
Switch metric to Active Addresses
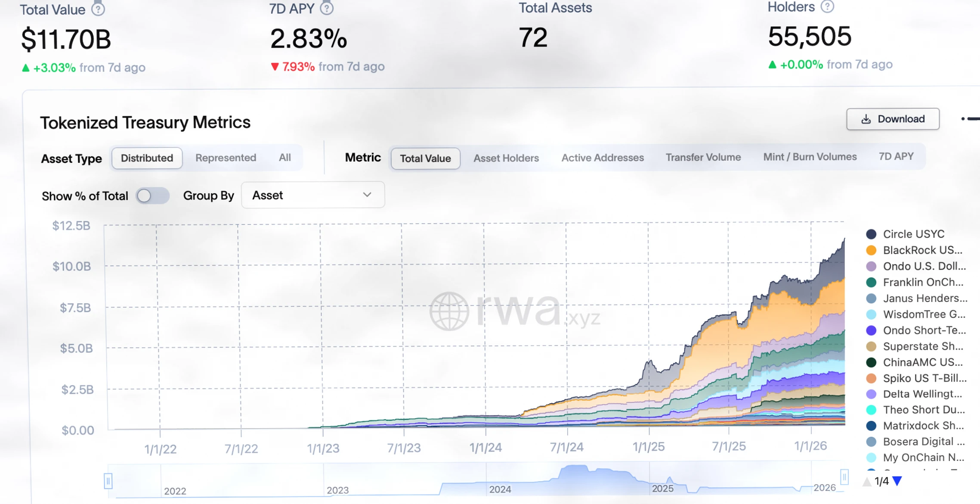(x=603, y=158)
